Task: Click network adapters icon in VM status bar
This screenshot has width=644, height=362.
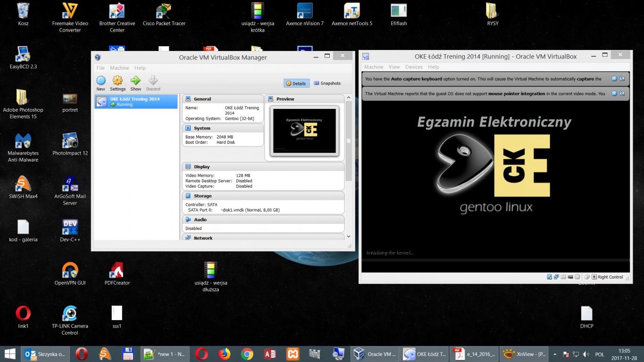Action: tap(556, 277)
